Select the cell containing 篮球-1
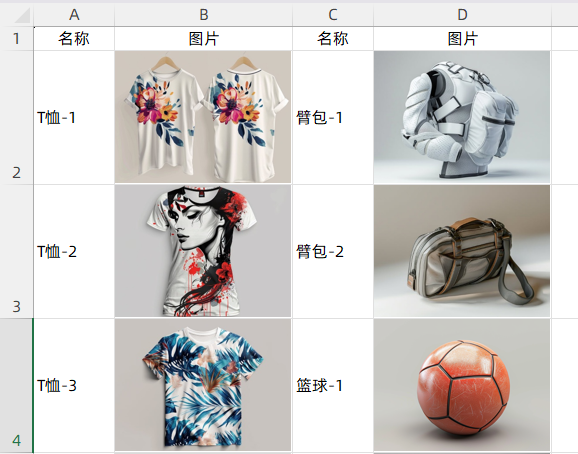This screenshot has height=454, width=578. [333, 385]
